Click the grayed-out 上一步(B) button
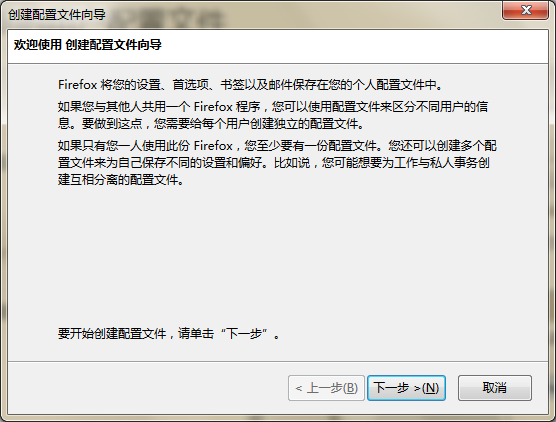Screen dimensions: 556x422 point(326,388)
